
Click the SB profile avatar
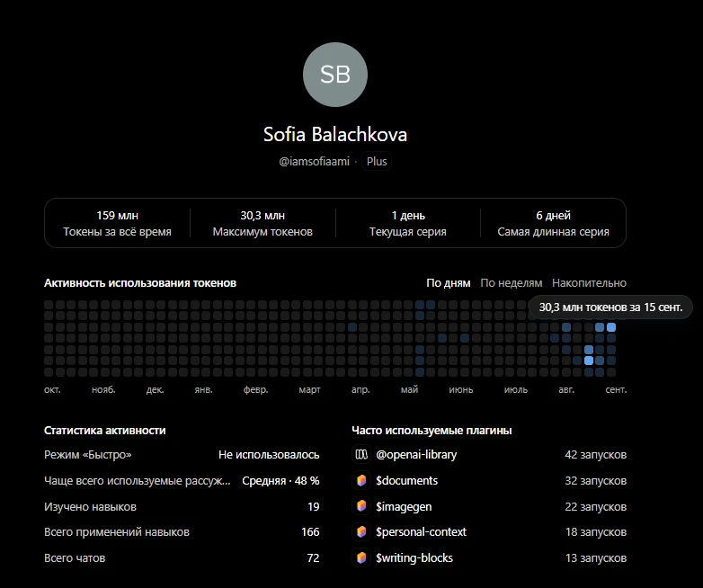(335, 75)
